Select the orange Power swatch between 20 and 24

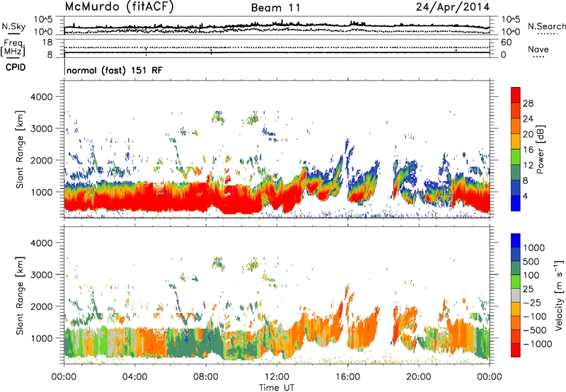pyautogui.click(x=516, y=126)
